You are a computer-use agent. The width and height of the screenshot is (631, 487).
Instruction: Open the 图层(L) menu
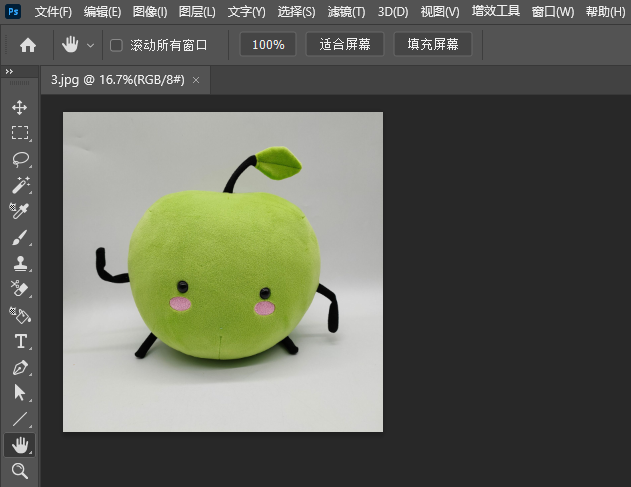click(x=197, y=12)
